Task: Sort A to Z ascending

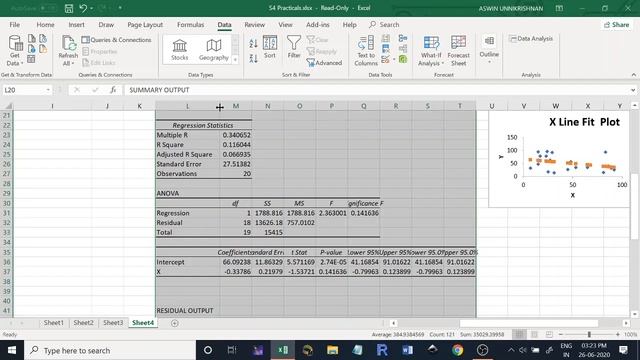Action: click(x=253, y=43)
